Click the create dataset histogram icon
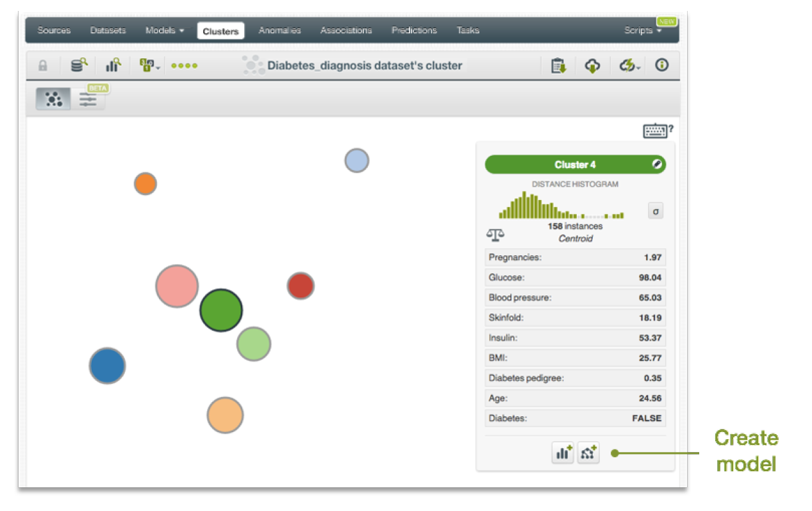812x511 pixels. click(x=562, y=453)
